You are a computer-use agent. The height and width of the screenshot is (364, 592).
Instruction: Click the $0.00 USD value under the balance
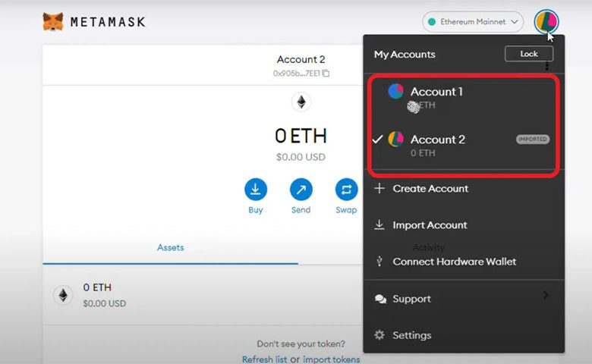point(301,157)
